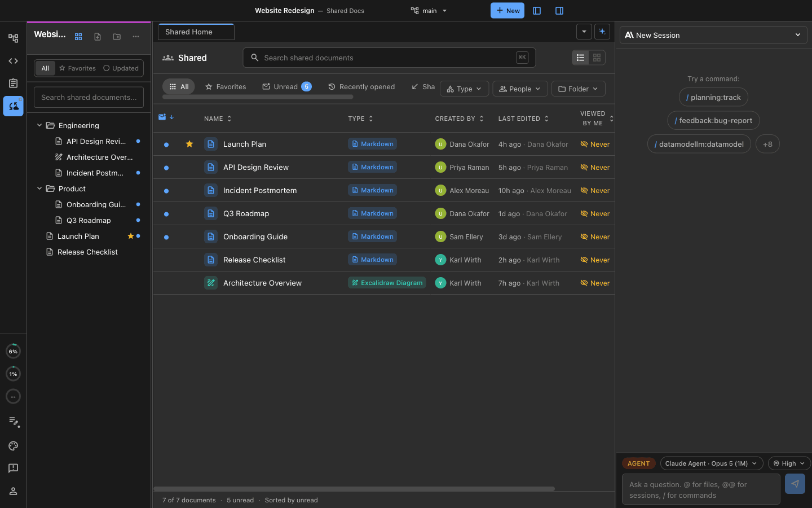Unfavorite Launch Plan using its star

tap(189, 144)
